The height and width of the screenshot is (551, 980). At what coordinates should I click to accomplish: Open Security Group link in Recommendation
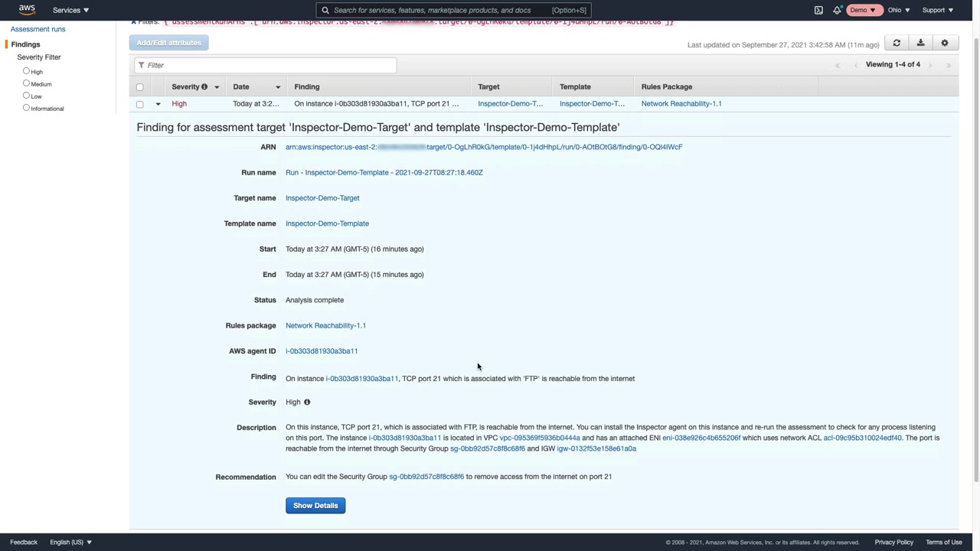click(x=426, y=477)
